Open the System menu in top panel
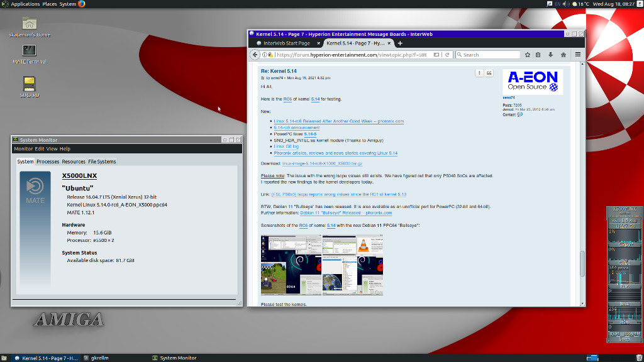 tap(68, 4)
